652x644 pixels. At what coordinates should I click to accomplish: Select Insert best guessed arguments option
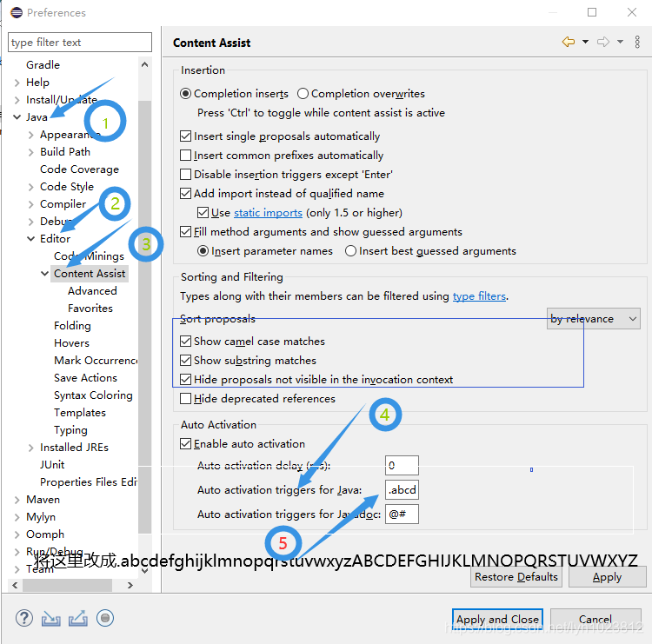point(350,251)
